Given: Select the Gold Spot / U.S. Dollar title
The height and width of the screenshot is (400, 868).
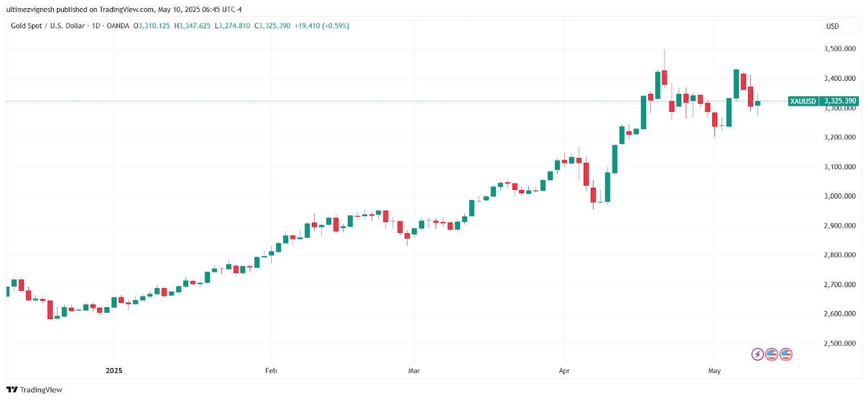Looking at the screenshot, I should coord(48,26).
